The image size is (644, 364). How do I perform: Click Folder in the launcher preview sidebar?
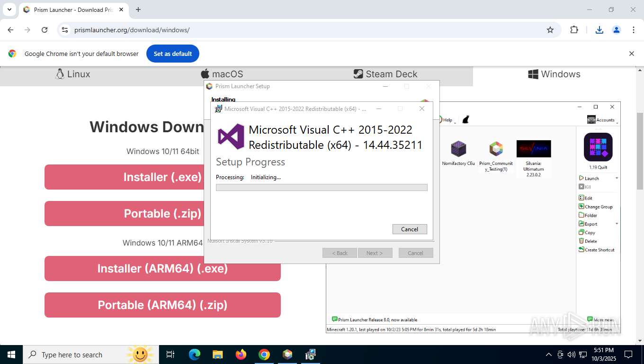[x=588, y=215]
